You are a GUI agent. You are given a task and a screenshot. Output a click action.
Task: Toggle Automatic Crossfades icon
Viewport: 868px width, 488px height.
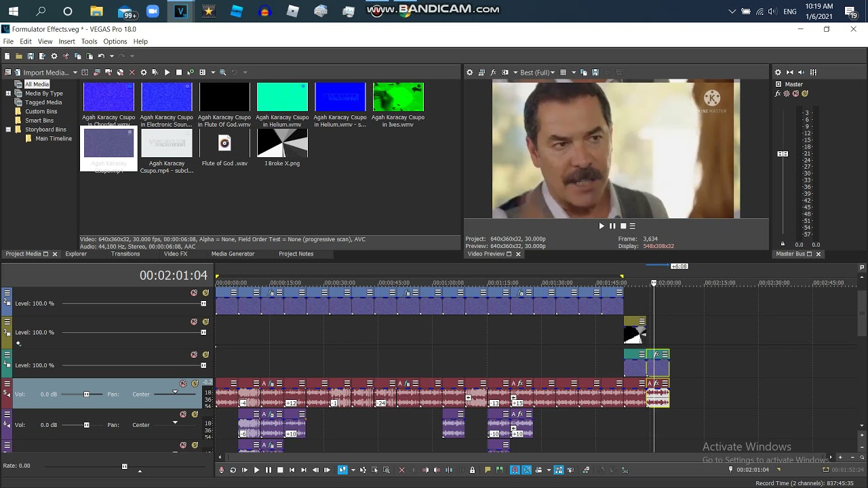[x=526, y=470]
